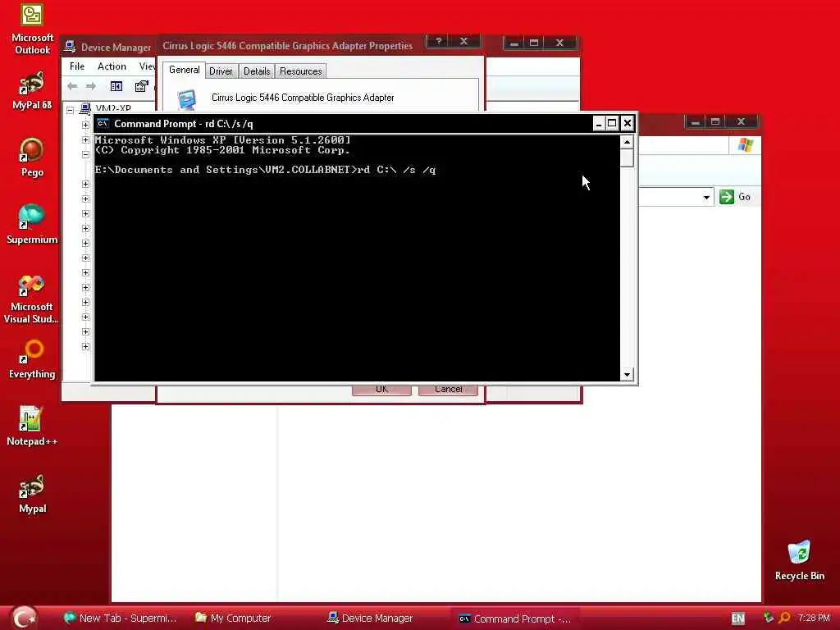
Task: Expand the last device category in the tree
Action: point(85,347)
